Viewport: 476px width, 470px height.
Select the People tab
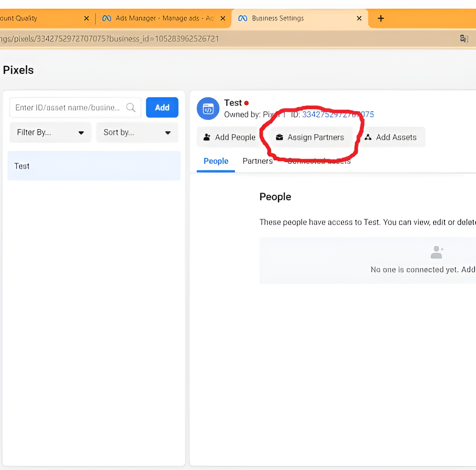tap(216, 161)
